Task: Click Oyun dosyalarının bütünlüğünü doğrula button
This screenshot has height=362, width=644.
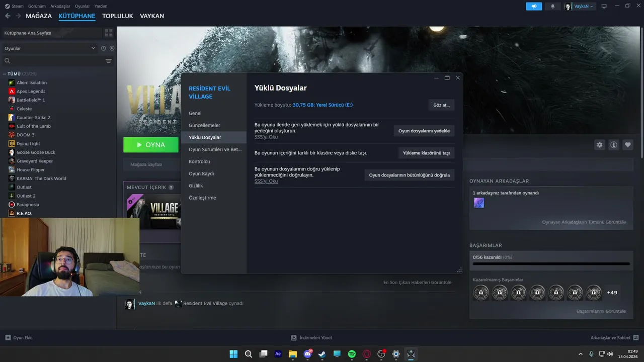Action: tap(410, 175)
